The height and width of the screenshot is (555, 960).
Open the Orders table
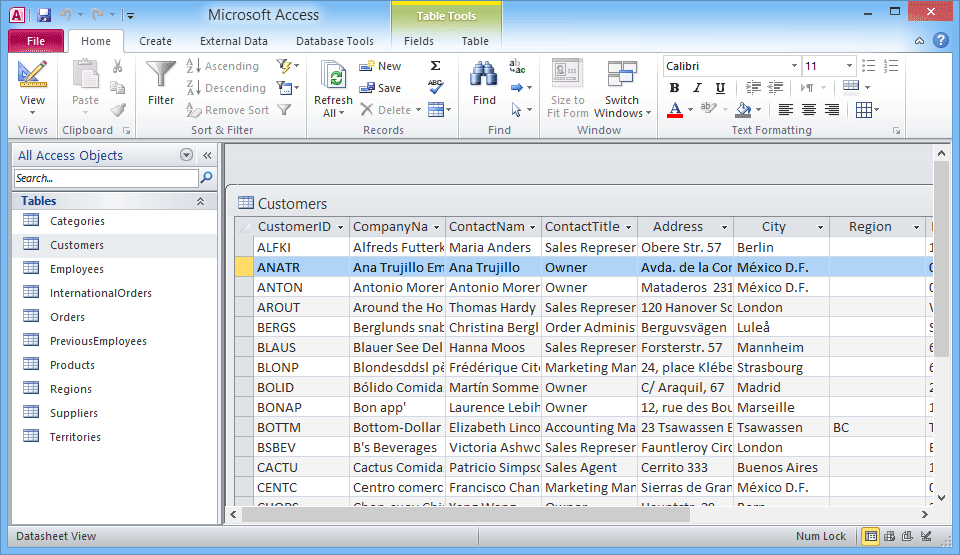[115, 317]
